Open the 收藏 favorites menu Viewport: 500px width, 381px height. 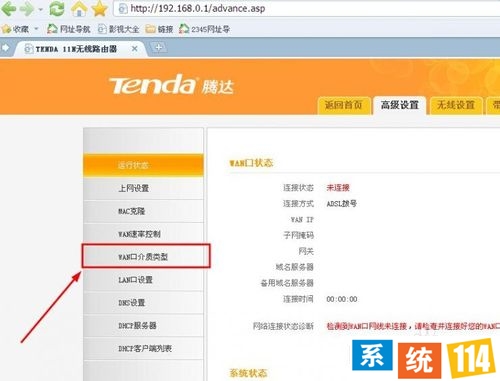click(x=15, y=29)
